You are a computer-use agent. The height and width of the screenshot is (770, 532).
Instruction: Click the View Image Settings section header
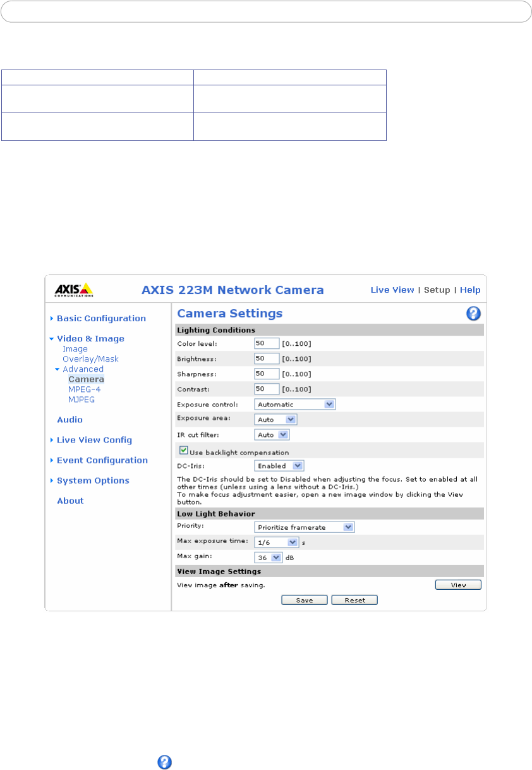point(329,571)
